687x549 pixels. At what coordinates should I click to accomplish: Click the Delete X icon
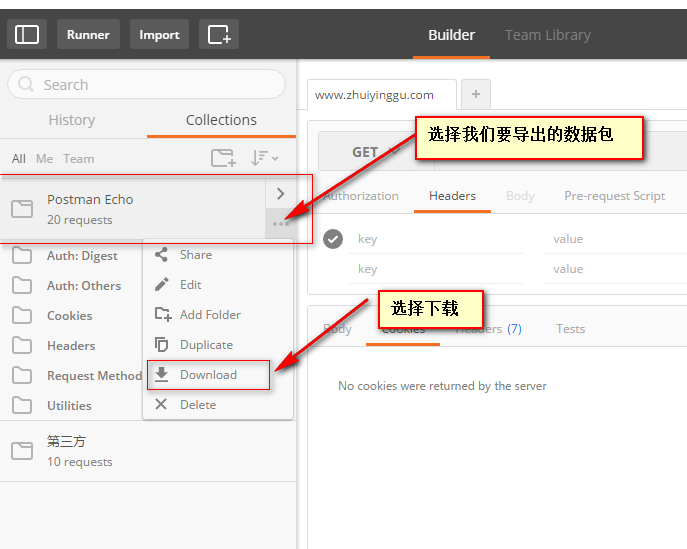(161, 404)
